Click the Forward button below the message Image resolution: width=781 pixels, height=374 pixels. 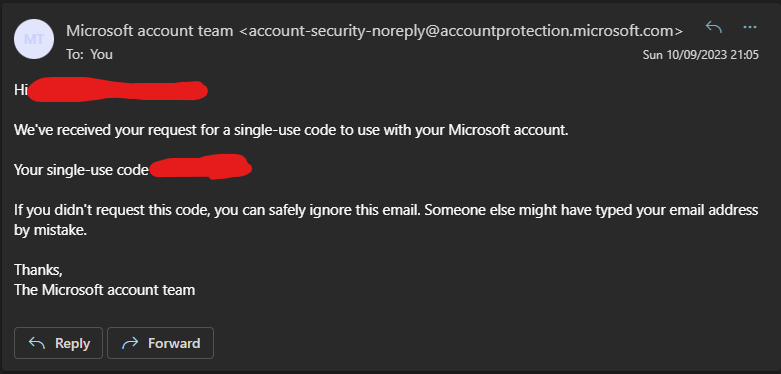160,343
